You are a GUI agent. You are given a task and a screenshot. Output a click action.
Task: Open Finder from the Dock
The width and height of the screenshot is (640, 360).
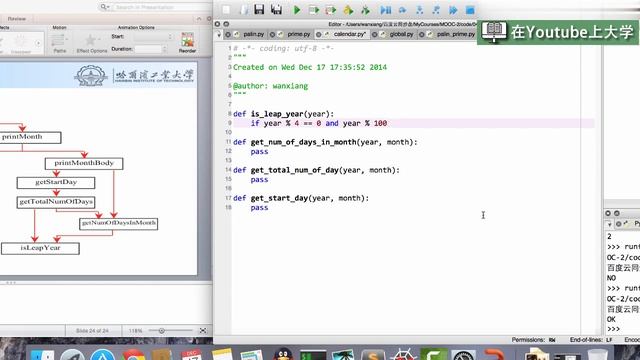[42, 355]
